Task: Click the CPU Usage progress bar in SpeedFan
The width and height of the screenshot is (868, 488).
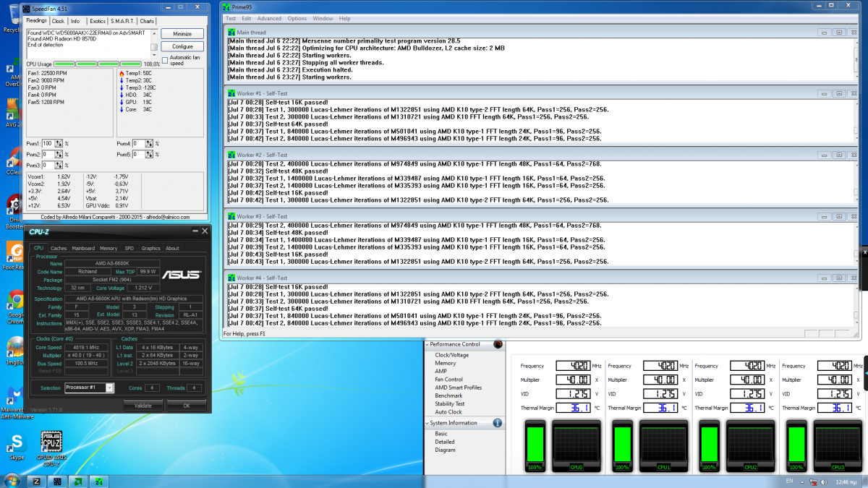Action: (x=98, y=64)
